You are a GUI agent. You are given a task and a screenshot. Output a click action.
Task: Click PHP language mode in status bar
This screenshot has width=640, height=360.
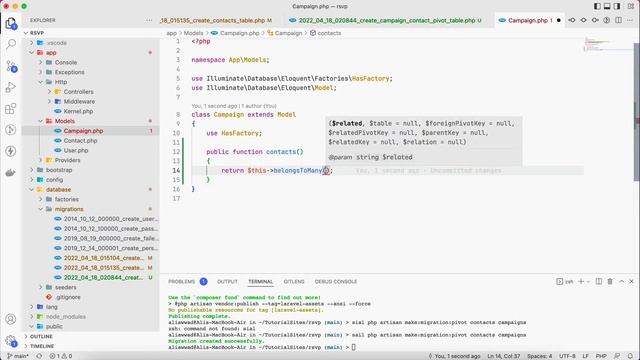tap(601, 356)
